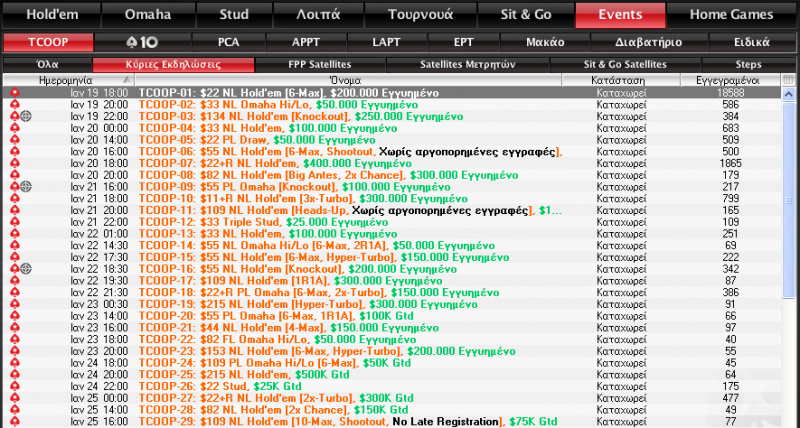This screenshot has width=800, height=428.
Task: Open the spade 10 anniversary sub-tab
Action: pyautogui.click(x=142, y=42)
